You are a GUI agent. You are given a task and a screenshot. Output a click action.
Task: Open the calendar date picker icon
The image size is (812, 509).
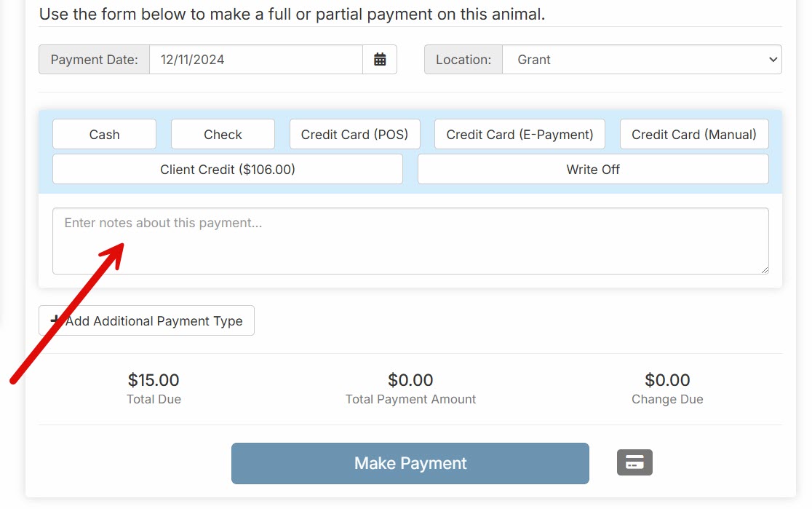[x=380, y=60]
